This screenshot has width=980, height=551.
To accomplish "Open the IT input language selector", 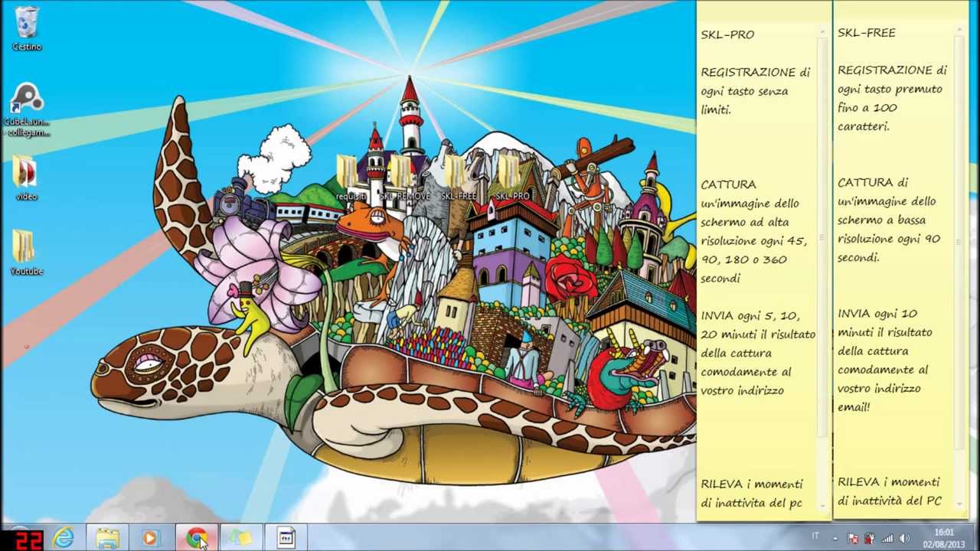I will pos(815,536).
